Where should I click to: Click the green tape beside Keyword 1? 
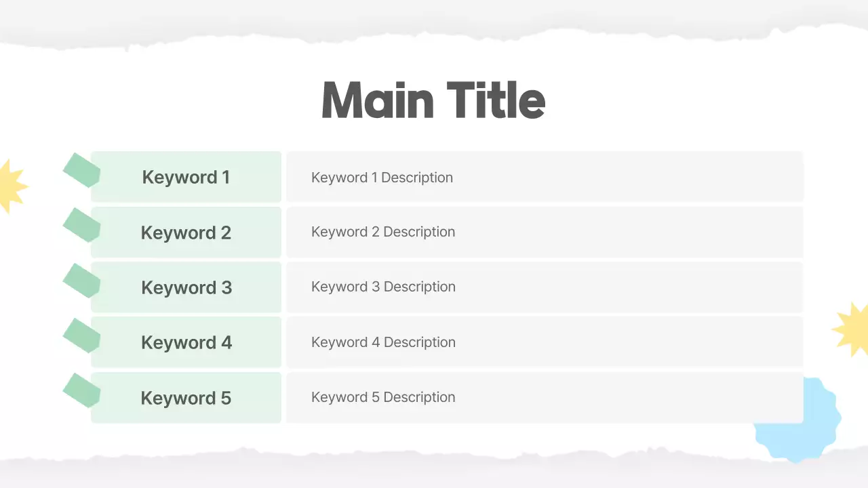(81, 169)
